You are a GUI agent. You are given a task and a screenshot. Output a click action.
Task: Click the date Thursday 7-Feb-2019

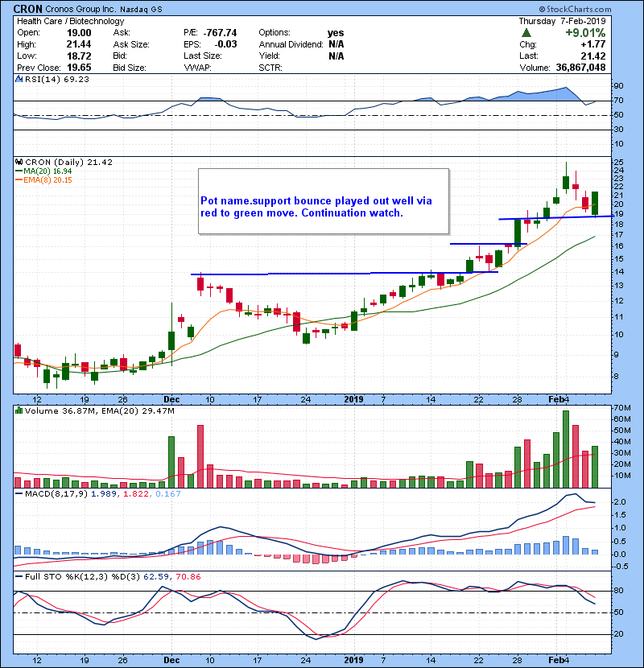(x=562, y=21)
